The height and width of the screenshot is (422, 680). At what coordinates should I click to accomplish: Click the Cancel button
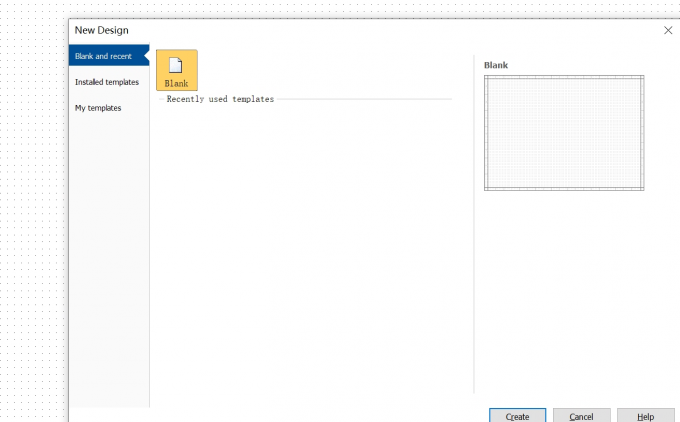click(582, 416)
